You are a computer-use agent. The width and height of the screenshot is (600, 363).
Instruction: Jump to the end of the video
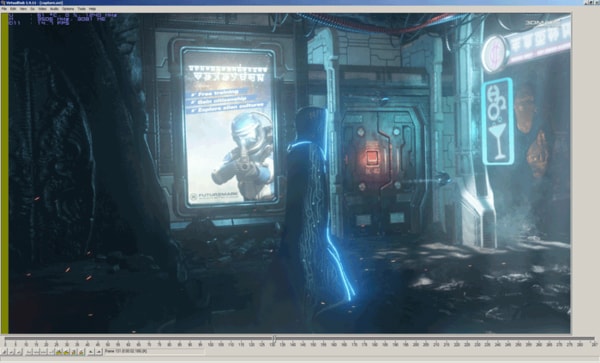50,352
